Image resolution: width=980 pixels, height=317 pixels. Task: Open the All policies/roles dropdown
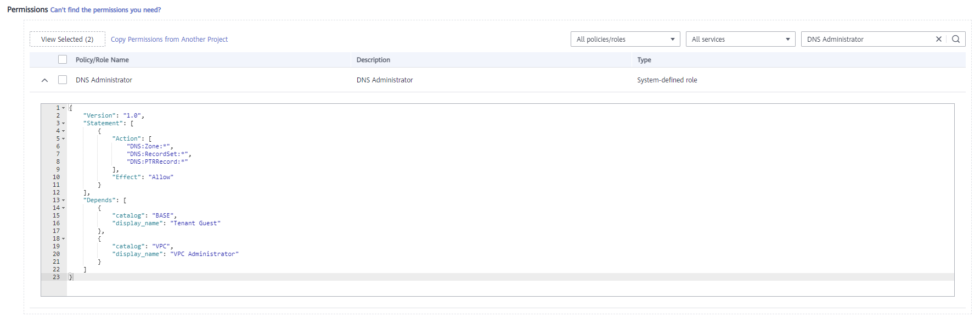coord(625,39)
